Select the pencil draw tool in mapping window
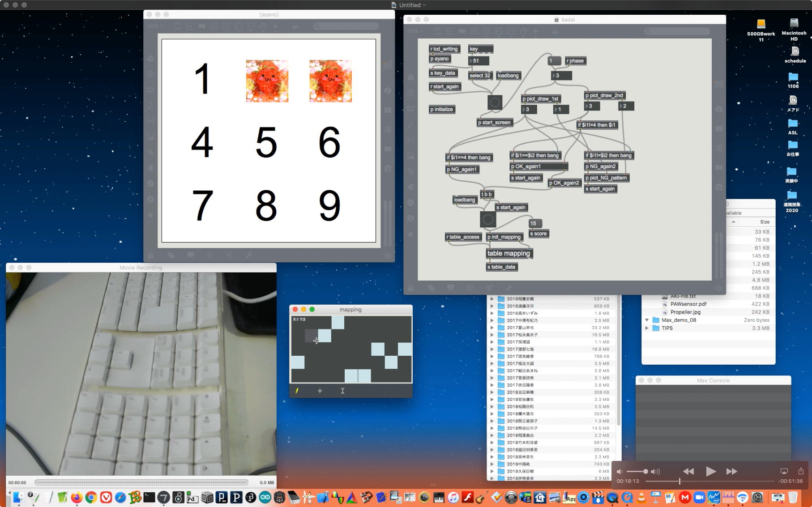 click(297, 391)
